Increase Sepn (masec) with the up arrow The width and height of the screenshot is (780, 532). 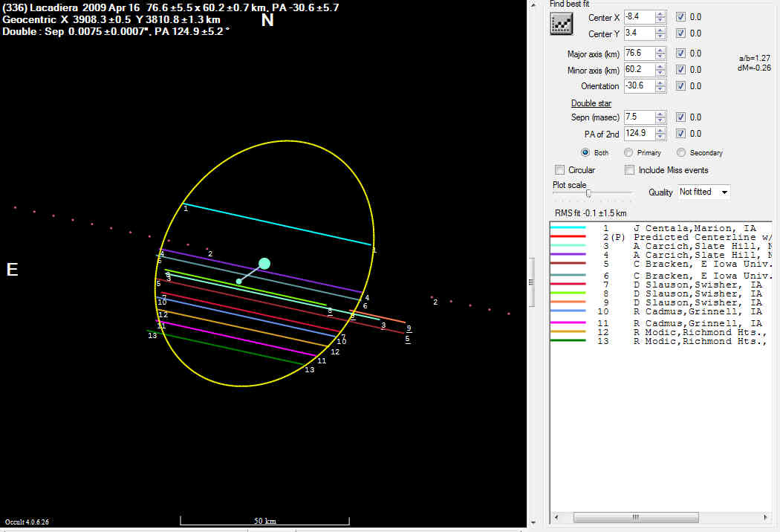coord(660,114)
